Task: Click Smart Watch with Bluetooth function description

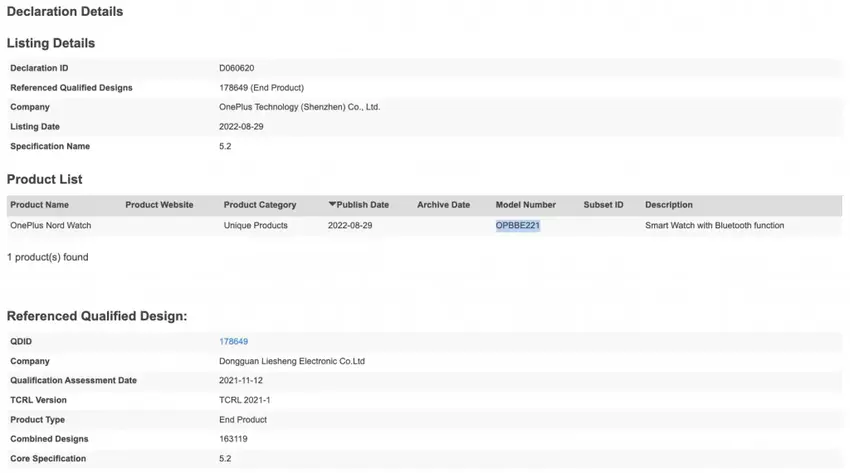Action: 714,226
